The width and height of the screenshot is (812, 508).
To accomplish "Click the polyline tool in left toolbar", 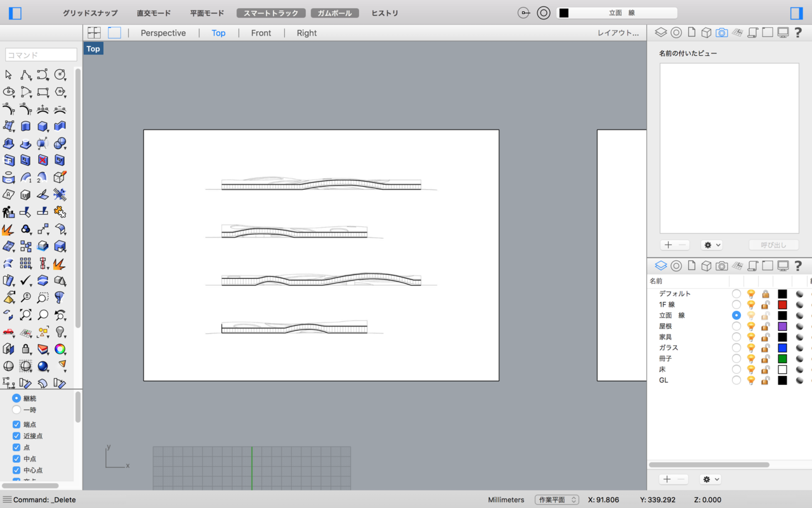I will point(25,75).
